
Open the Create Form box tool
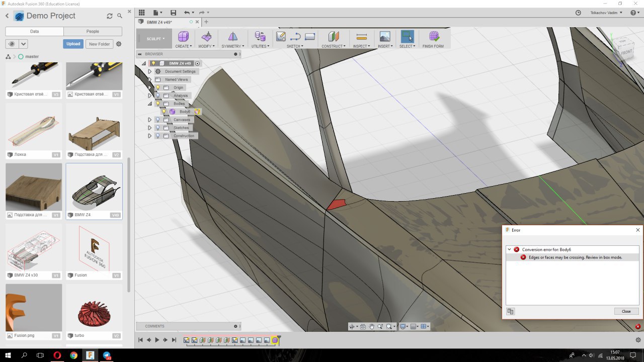183,36
